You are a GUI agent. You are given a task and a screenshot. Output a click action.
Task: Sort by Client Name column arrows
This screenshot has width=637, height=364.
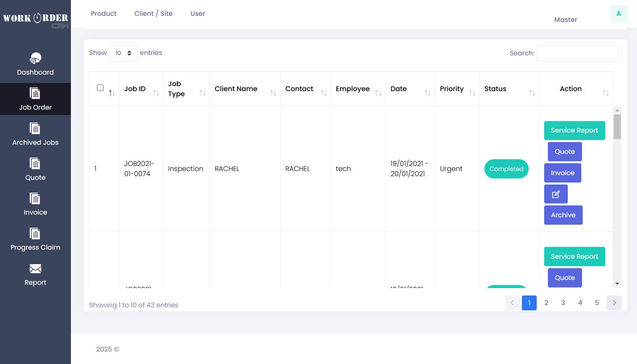pyautogui.click(x=273, y=93)
